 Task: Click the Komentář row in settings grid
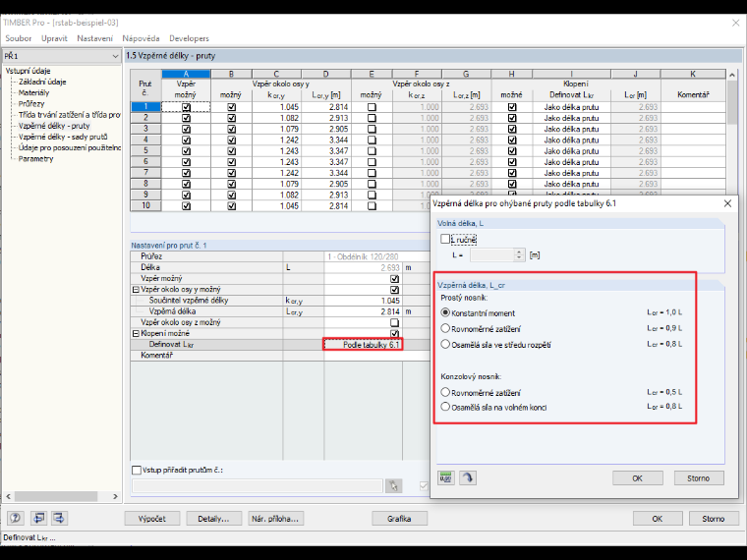pos(280,356)
